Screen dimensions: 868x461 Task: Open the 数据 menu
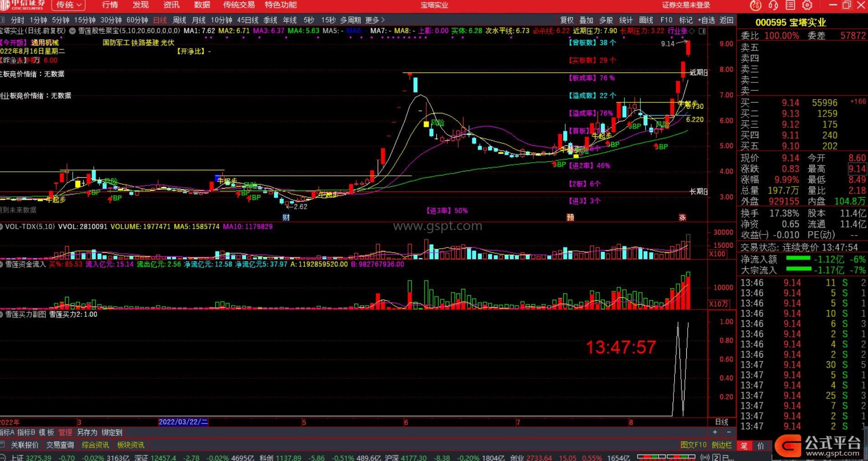point(202,5)
